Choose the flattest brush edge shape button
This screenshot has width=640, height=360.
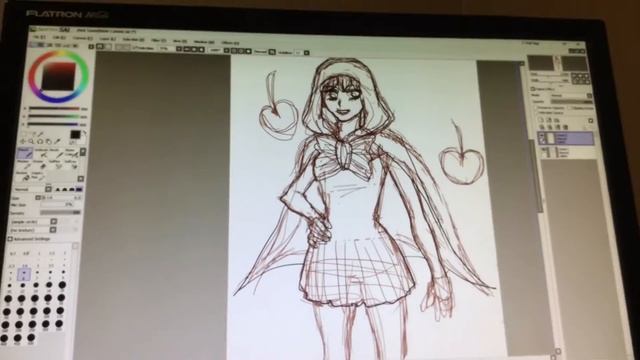tap(79, 189)
